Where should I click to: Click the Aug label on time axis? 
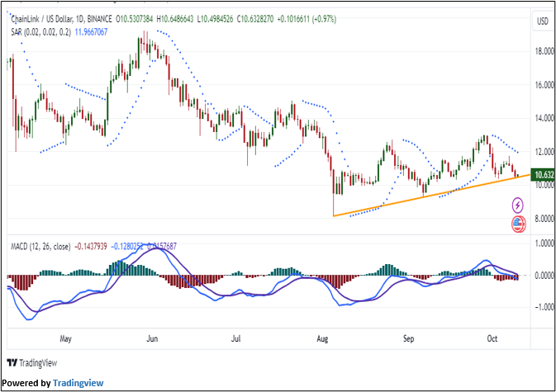click(x=322, y=338)
